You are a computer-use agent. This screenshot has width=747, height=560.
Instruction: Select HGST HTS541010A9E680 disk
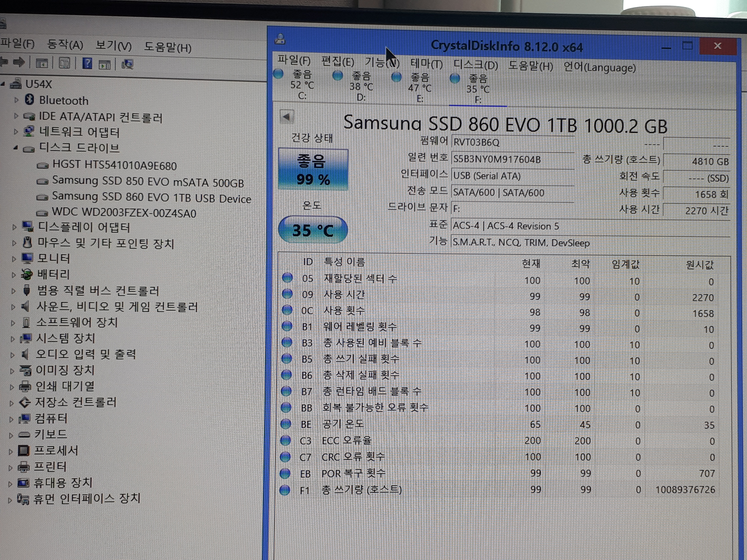[x=114, y=165]
